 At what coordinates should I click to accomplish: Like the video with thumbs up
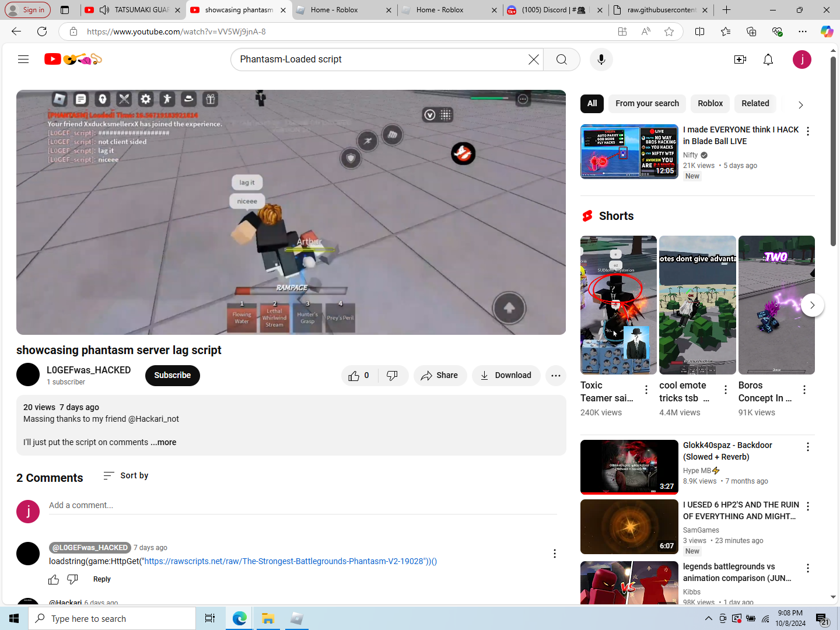[359, 376]
